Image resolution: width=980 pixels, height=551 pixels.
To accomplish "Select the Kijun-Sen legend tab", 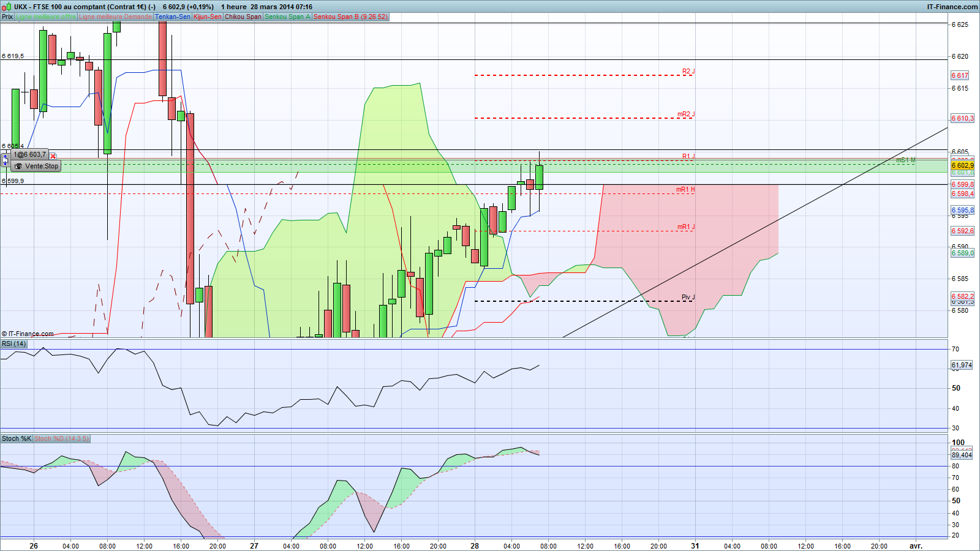I will (208, 17).
